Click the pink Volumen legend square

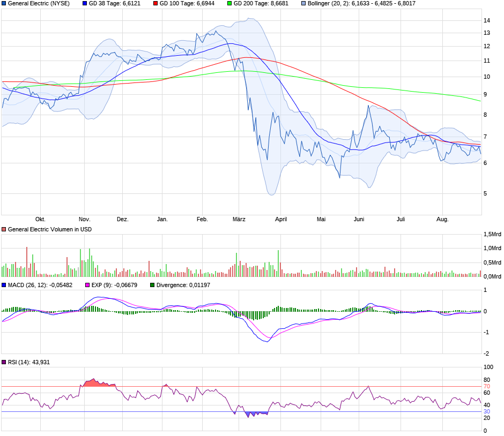click(x=4, y=229)
